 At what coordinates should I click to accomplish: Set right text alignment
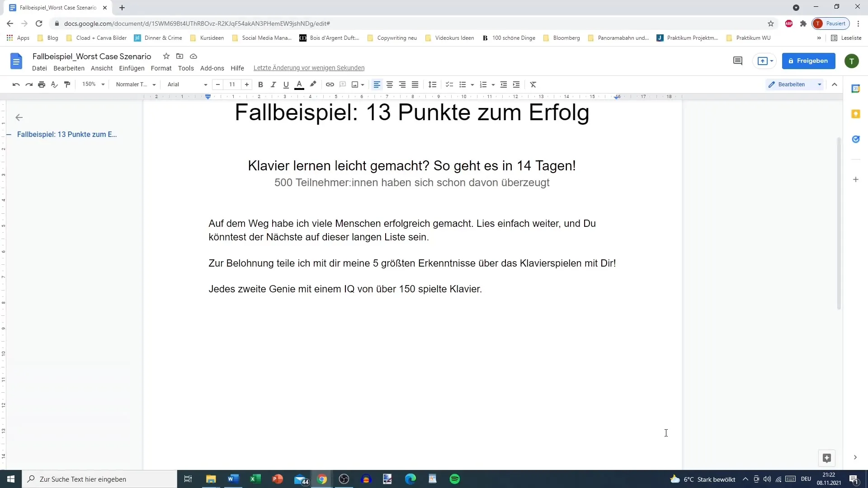[402, 84]
